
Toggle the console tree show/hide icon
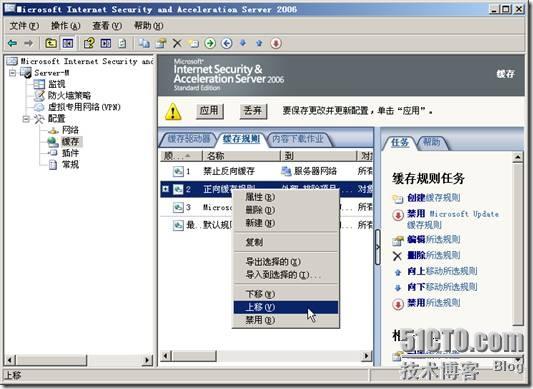68,43
